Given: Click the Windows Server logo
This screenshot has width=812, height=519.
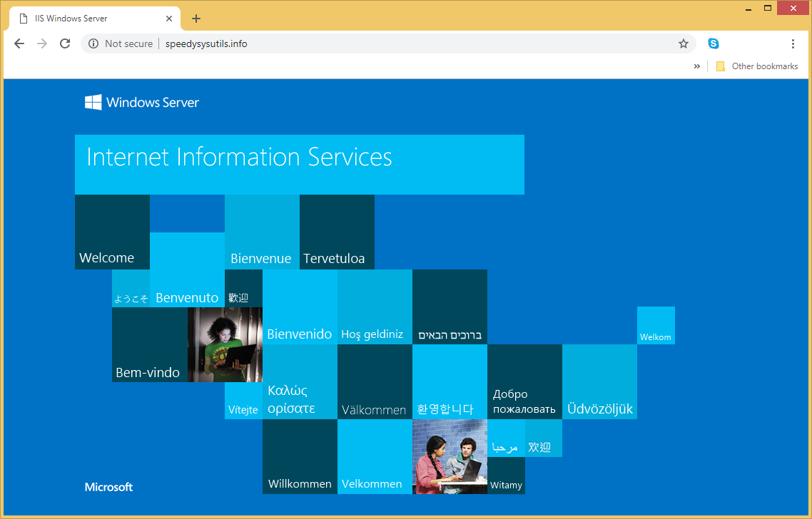Looking at the screenshot, I should point(142,103).
